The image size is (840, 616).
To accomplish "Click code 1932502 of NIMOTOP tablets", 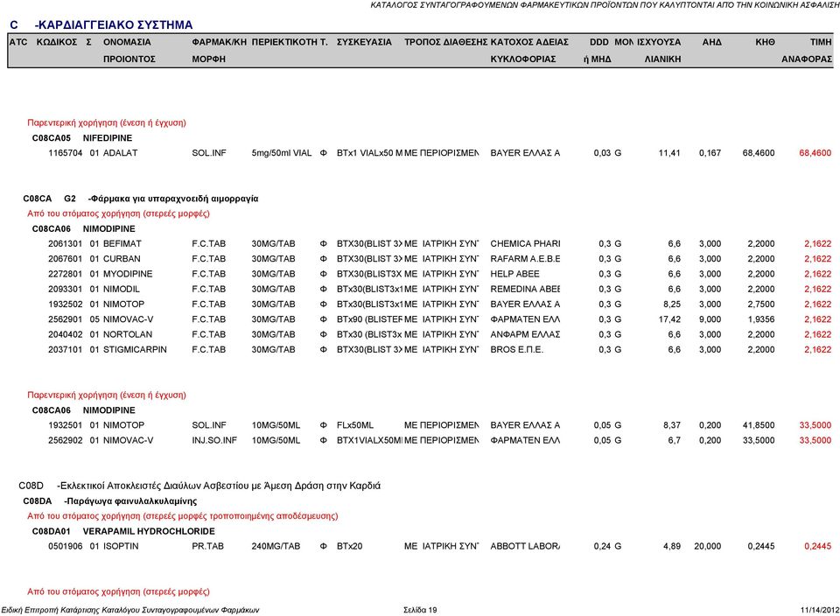I will coord(66,304).
